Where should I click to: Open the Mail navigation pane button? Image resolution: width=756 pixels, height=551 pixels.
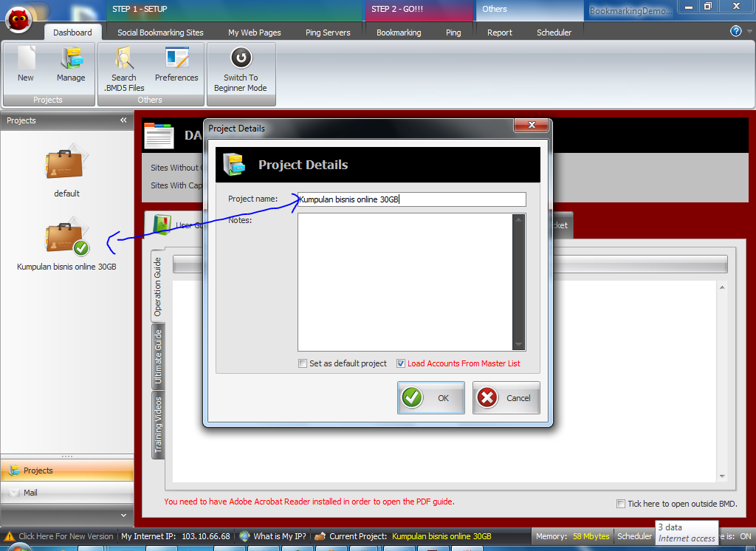click(67, 493)
